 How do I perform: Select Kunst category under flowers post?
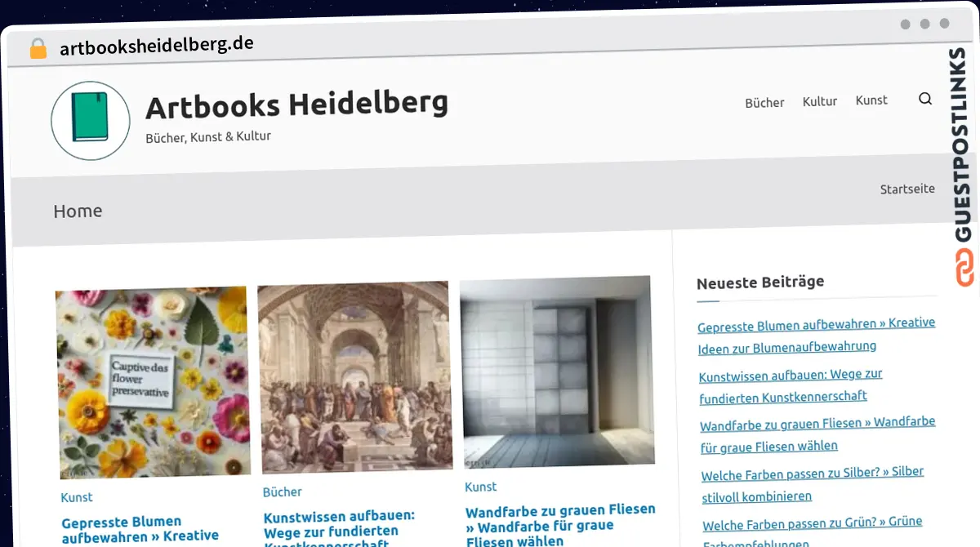[x=77, y=497]
